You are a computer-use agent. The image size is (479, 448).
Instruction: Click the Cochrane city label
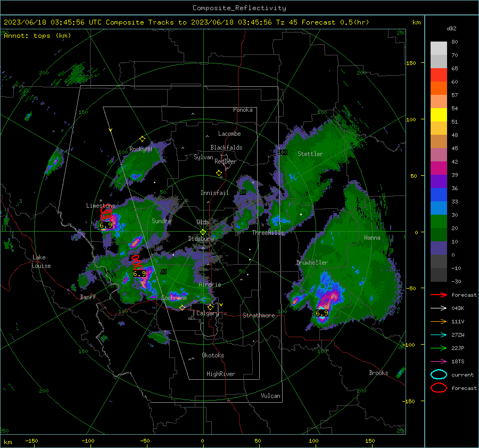point(174,298)
